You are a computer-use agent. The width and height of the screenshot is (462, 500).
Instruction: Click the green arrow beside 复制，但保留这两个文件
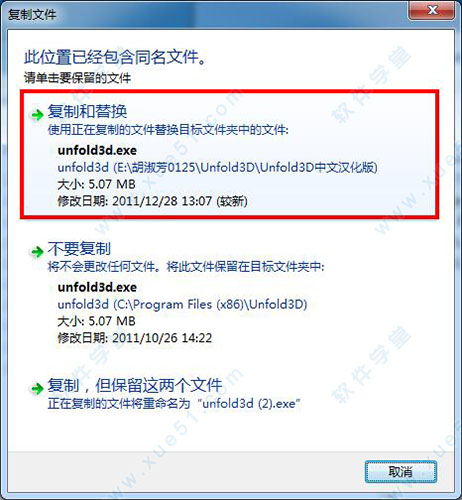[x=37, y=388]
